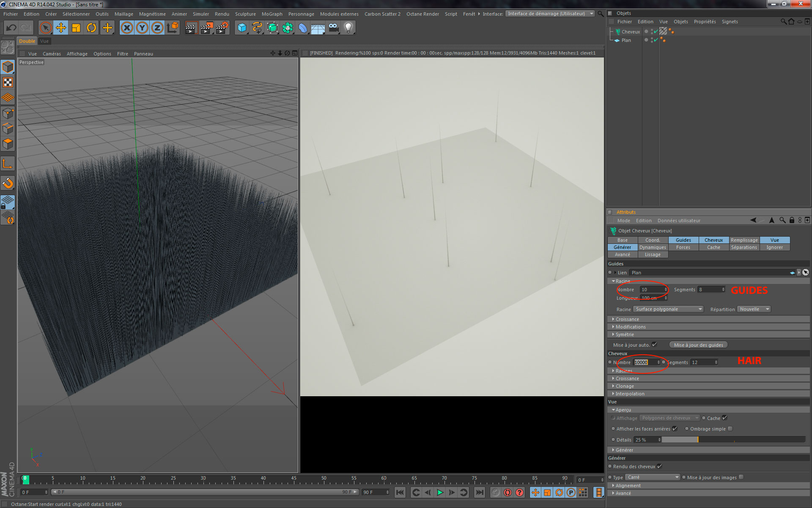Screen dimensions: 812x508
Task: Switch to the Double view tab
Action: pyautogui.click(x=27, y=41)
